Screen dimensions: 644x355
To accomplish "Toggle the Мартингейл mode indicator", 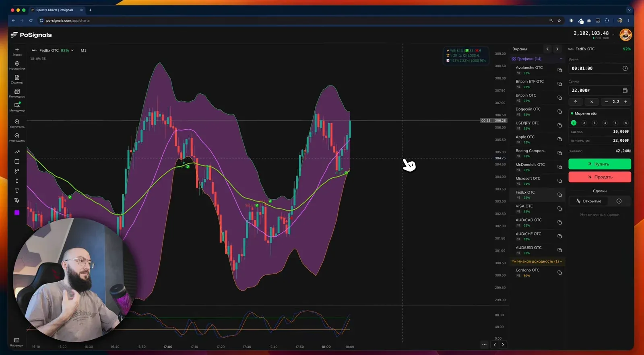I will point(572,114).
